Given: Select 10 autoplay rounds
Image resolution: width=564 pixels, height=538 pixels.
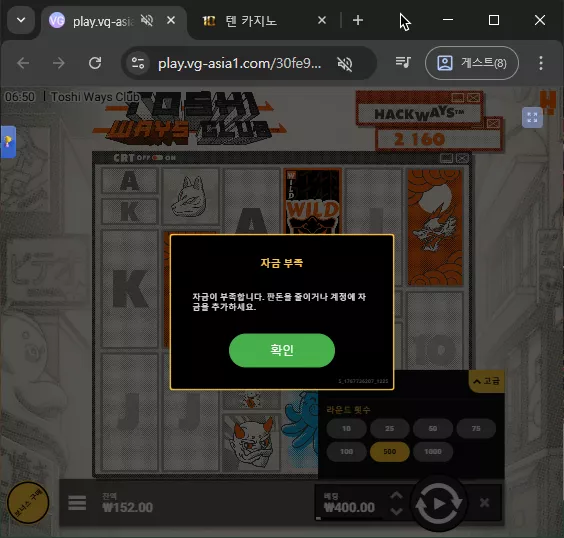Looking at the screenshot, I should tap(346, 429).
